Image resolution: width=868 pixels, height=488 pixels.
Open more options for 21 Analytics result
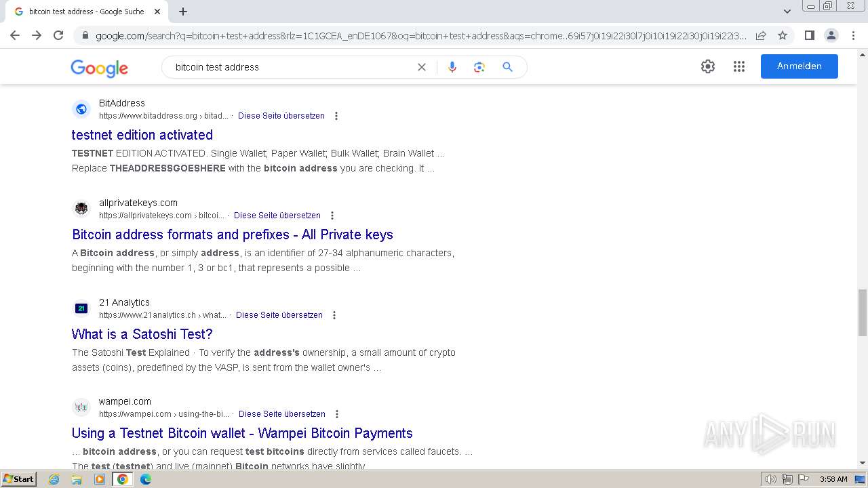[334, 315]
